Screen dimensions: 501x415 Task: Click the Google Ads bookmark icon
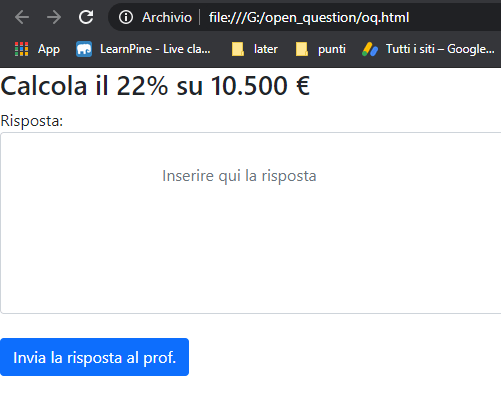tap(370, 49)
